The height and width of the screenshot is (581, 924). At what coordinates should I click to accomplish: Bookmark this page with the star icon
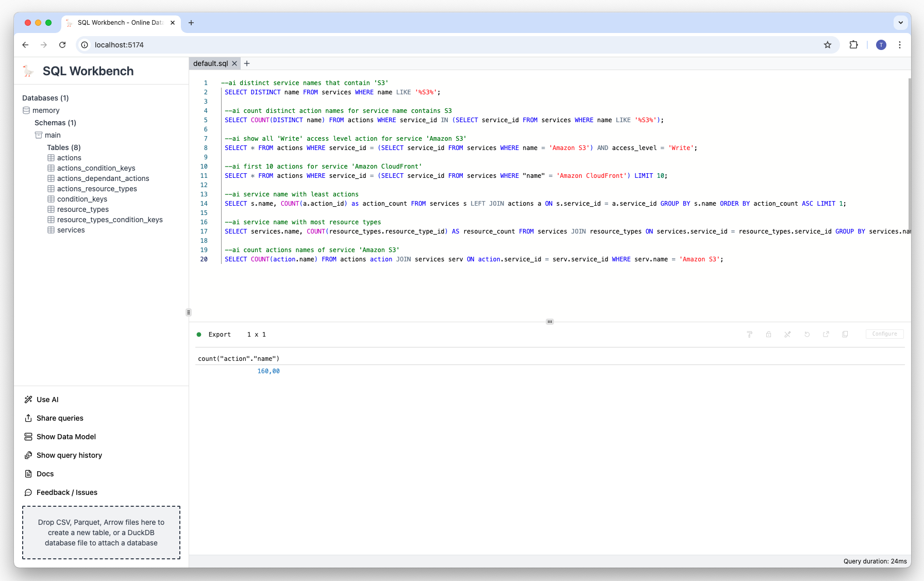coord(828,45)
